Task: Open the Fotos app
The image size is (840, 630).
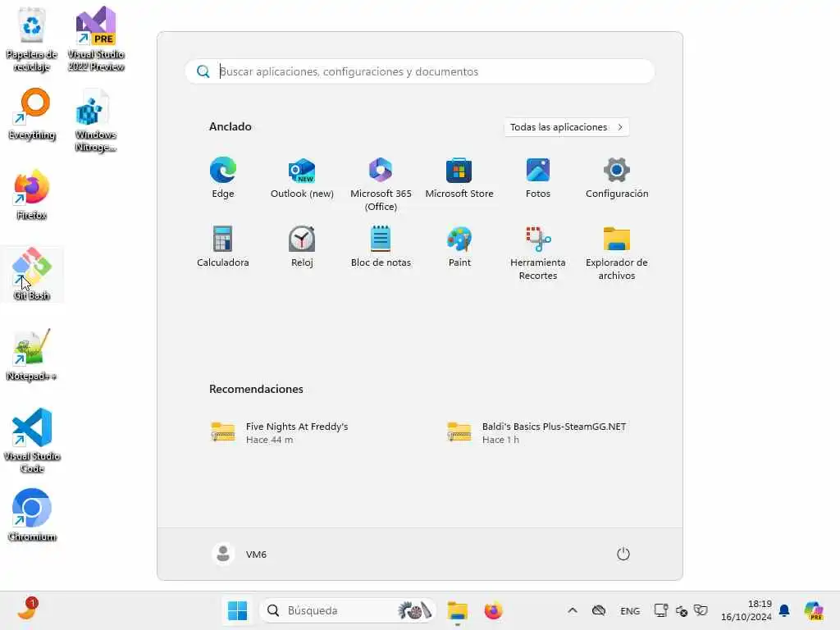Action: click(x=538, y=178)
